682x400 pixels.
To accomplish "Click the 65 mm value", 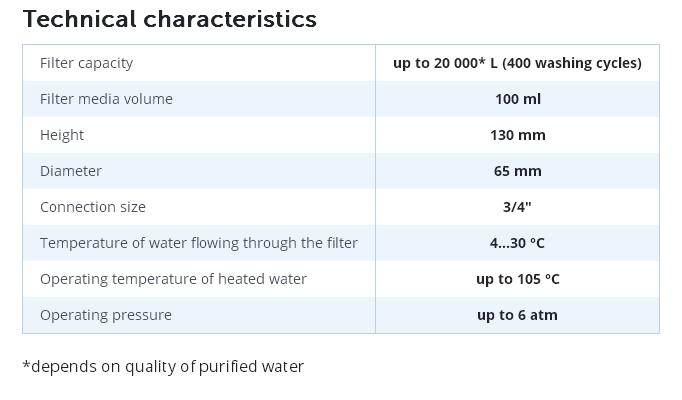I will pyautogui.click(x=518, y=171).
